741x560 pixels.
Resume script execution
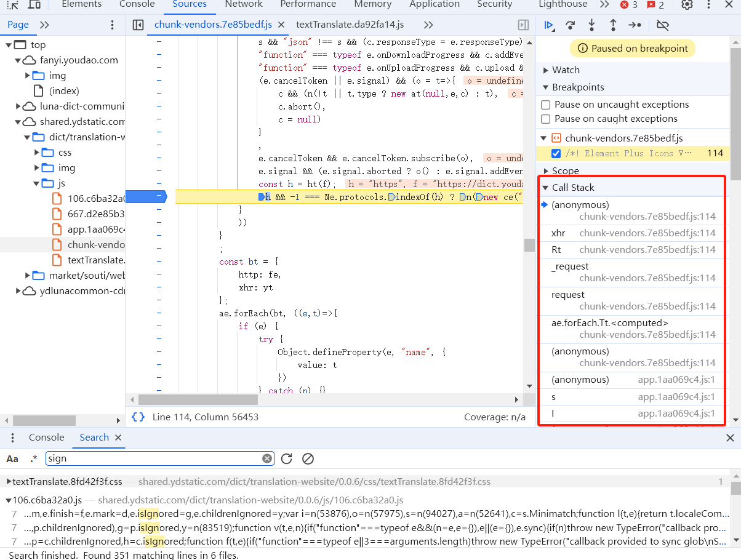(x=549, y=25)
